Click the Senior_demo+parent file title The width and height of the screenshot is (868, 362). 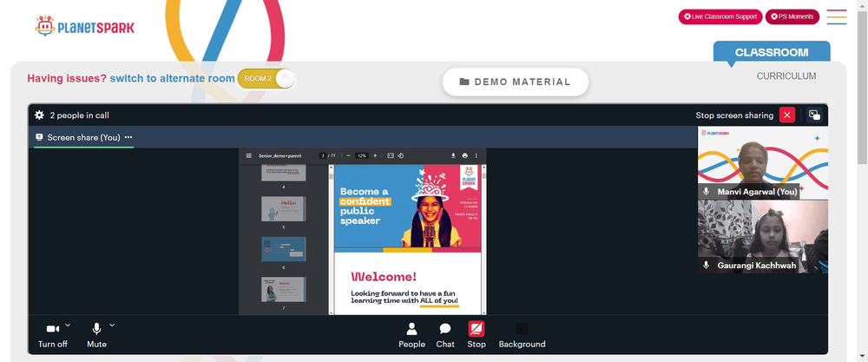280,156
